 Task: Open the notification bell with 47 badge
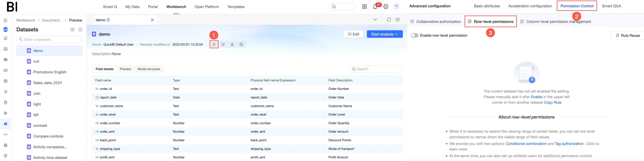click(375, 7)
